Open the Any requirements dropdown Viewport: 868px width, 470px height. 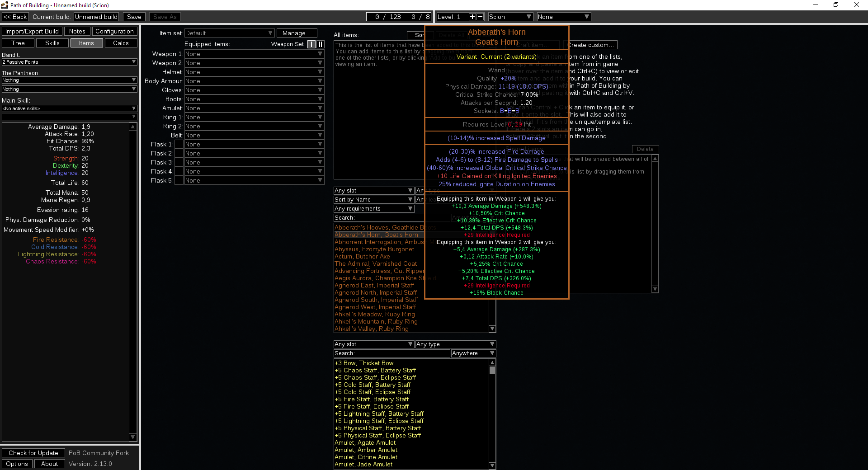(374, 209)
